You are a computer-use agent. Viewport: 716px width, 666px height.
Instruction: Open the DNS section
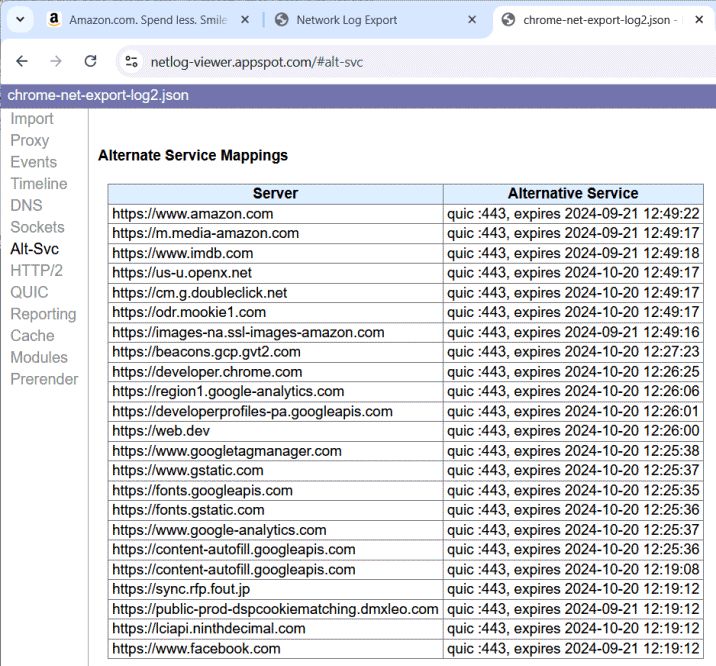click(x=26, y=205)
